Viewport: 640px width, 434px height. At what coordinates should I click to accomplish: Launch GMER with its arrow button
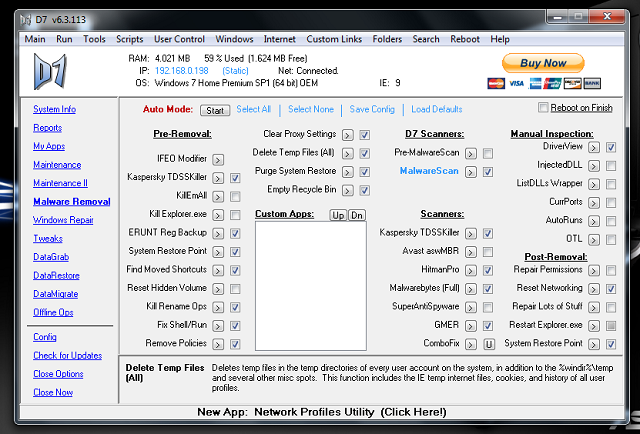pos(471,326)
